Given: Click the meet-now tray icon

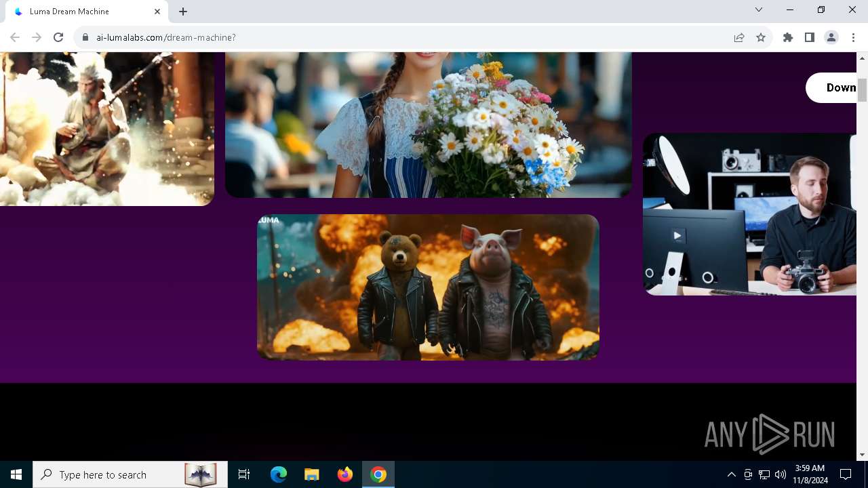Looking at the screenshot, I should (x=748, y=474).
